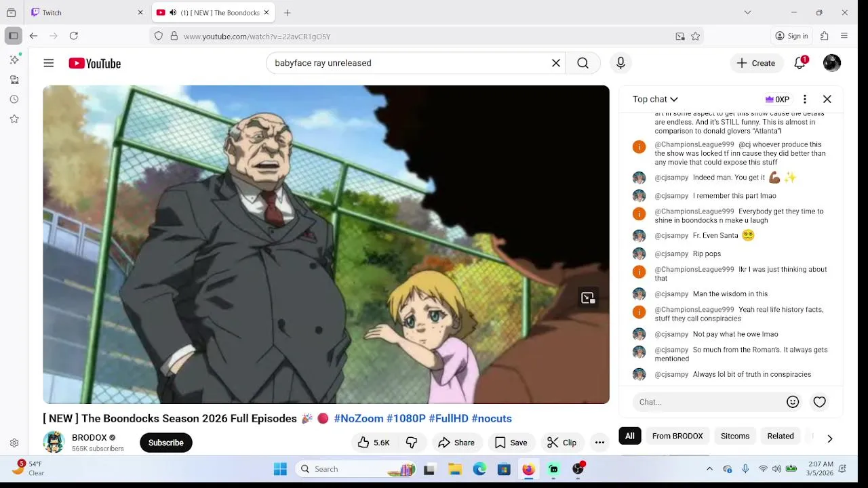Submit search with magnifying glass button
The width and height of the screenshot is (868, 488).
click(583, 63)
